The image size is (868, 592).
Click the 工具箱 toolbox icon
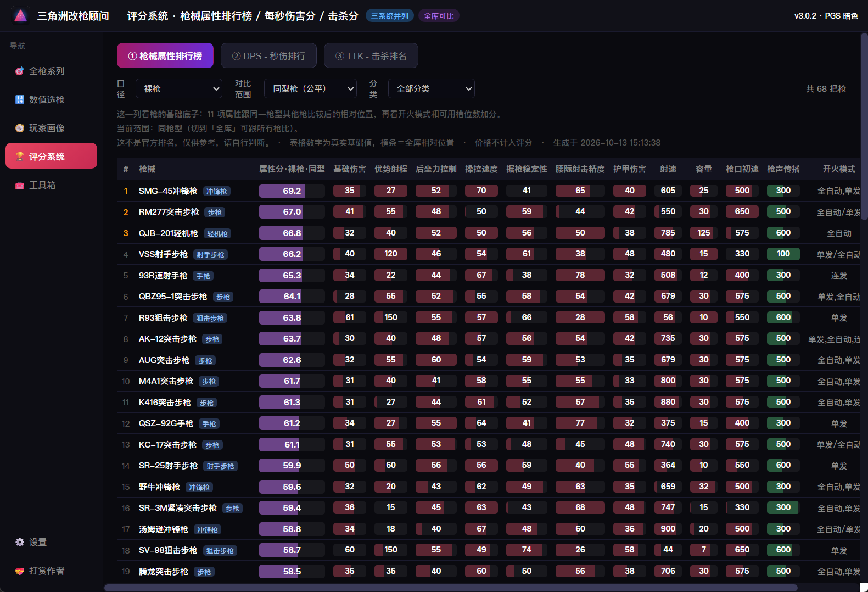(x=20, y=185)
